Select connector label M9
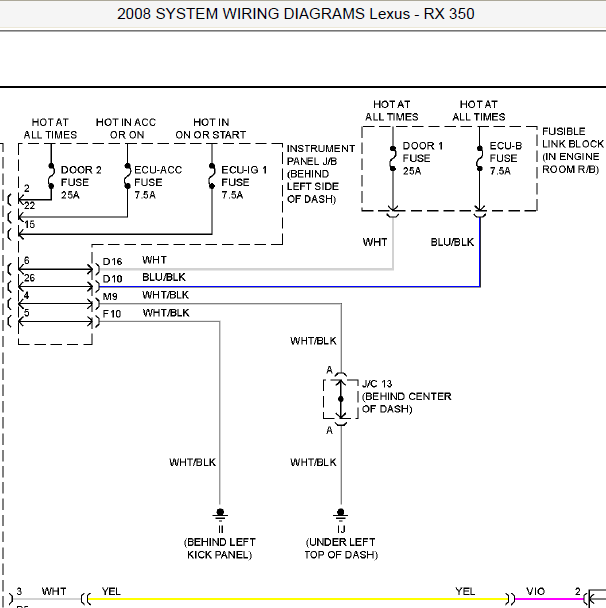 point(110,297)
